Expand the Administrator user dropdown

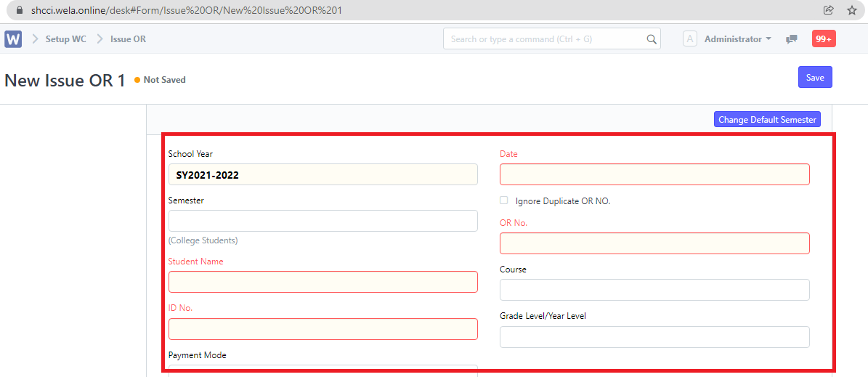(738, 39)
